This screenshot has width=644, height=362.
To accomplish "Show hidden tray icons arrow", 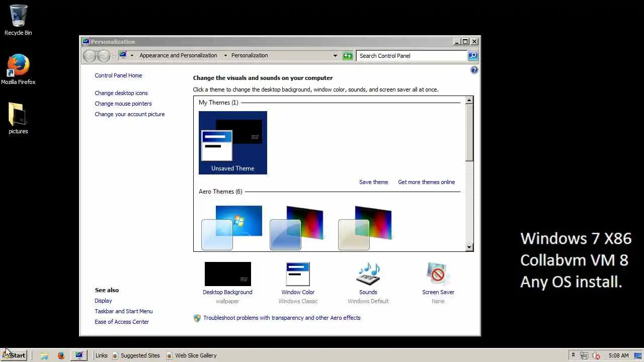I will coord(573,355).
